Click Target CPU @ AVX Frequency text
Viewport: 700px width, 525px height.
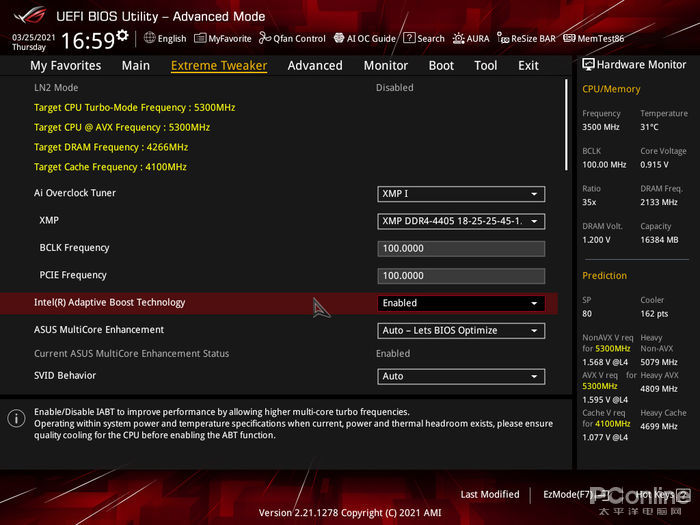(x=122, y=127)
